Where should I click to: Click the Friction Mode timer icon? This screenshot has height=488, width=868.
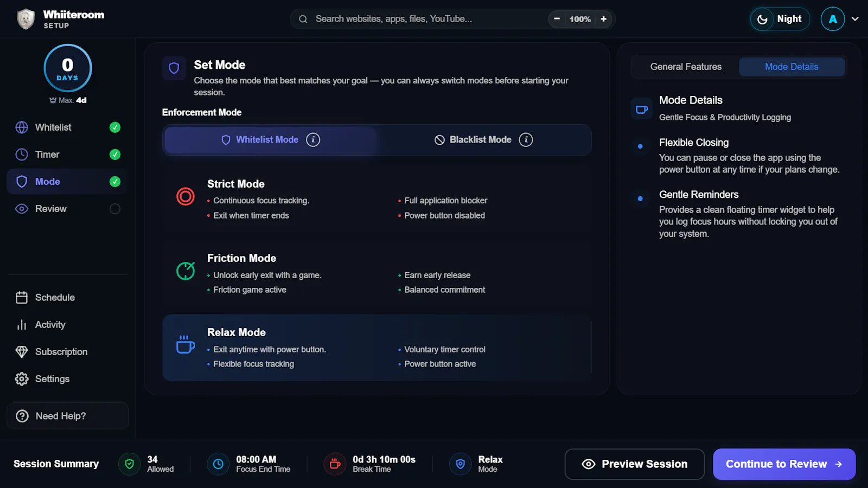(186, 271)
